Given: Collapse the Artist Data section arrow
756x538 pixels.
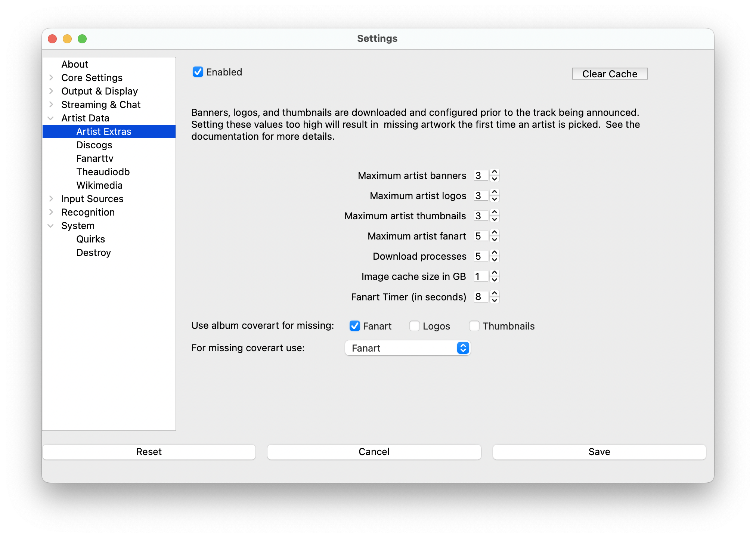Looking at the screenshot, I should pos(51,118).
